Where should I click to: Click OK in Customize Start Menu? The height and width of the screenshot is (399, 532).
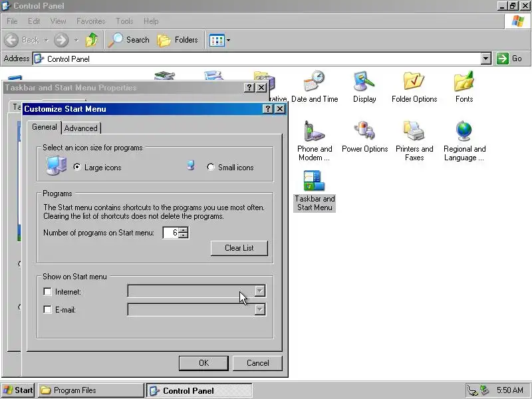click(x=203, y=363)
